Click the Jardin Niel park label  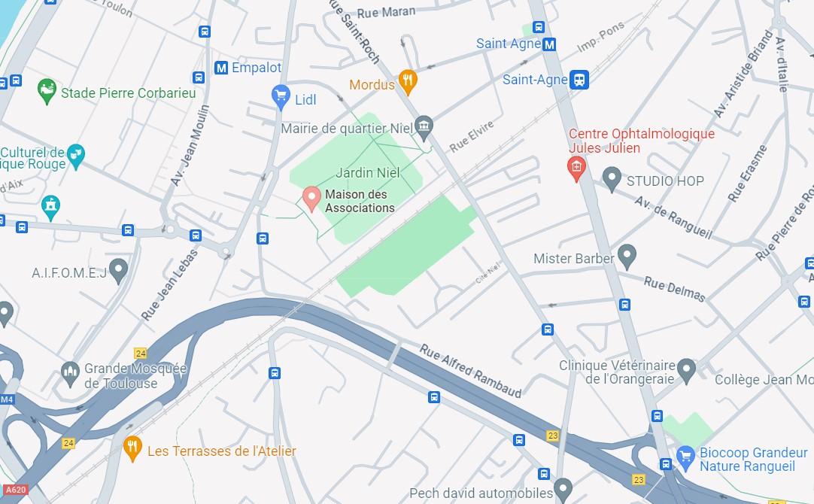coord(368,173)
